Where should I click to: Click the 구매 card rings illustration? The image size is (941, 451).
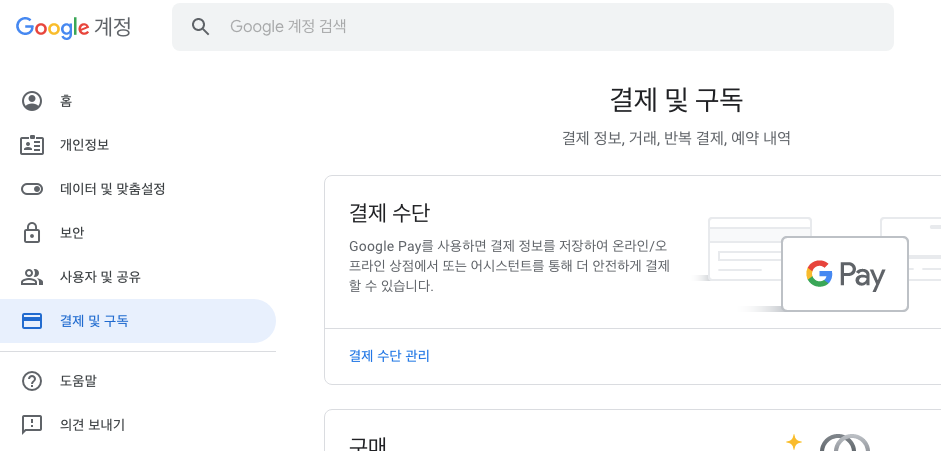845,443
